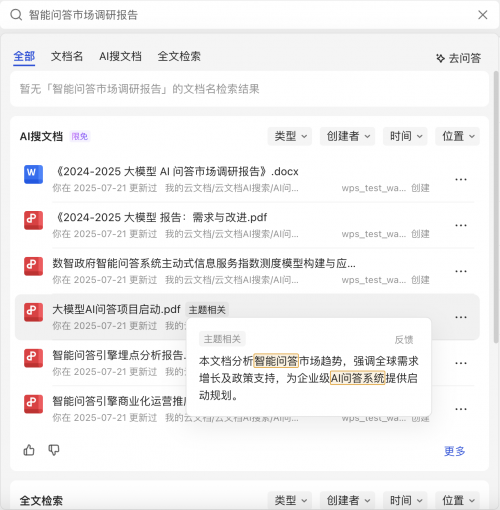Click the search input field
The image size is (500, 510).
(x=250, y=15)
